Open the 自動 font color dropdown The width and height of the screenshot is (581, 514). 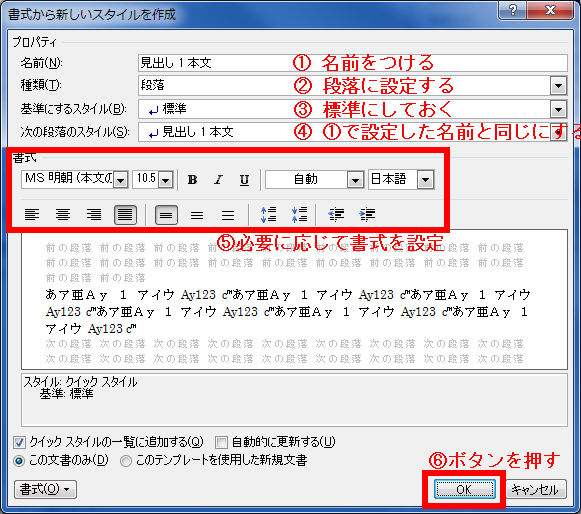(x=355, y=180)
